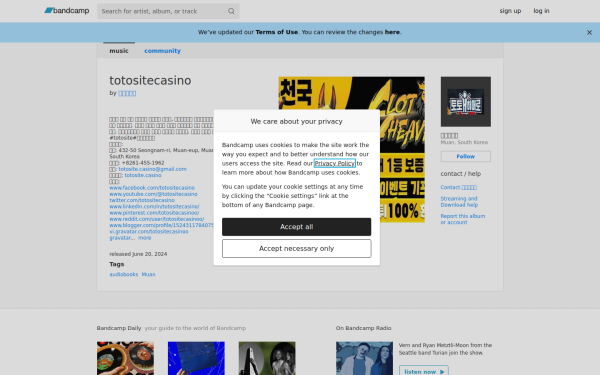600x375 pixels.
Task: Open www.facebook.com/totositecasino link
Action: (152, 188)
